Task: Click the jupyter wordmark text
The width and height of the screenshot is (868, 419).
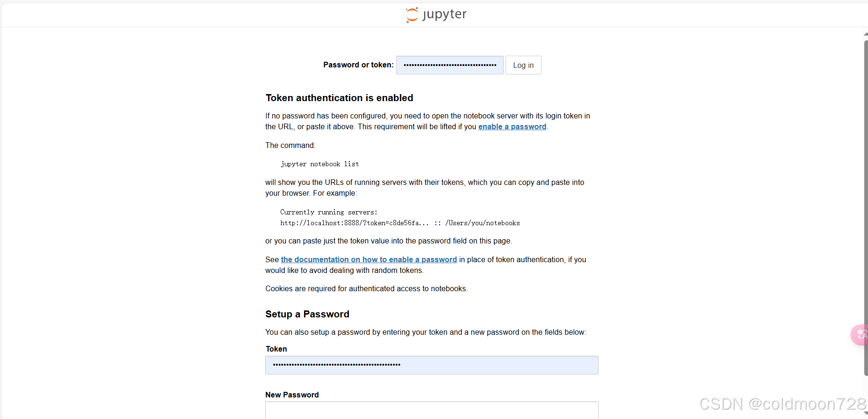Action: 444,15
